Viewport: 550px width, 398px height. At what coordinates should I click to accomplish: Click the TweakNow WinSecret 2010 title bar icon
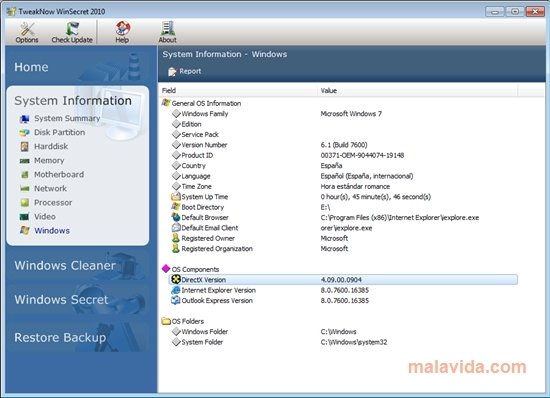click(x=11, y=11)
